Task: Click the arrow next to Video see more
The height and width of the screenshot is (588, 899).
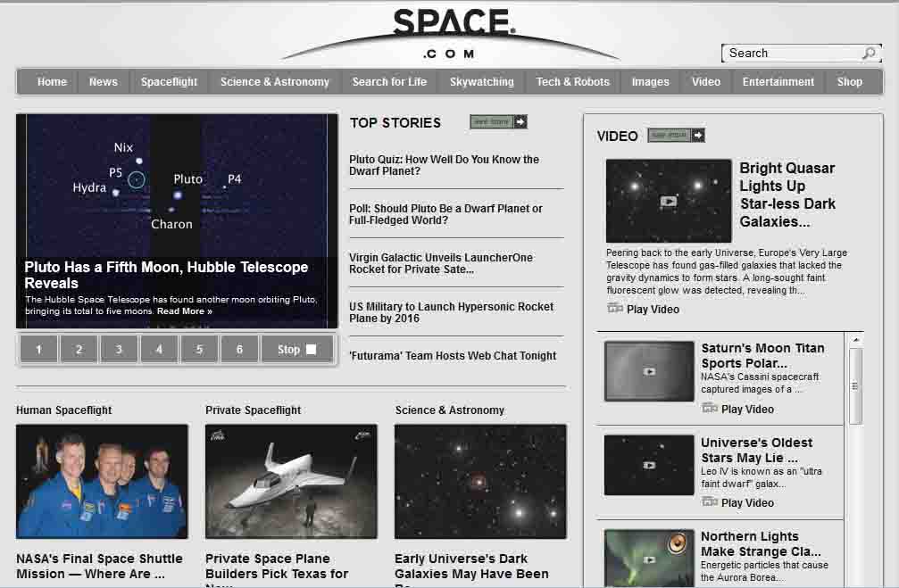Action: [x=698, y=136]
